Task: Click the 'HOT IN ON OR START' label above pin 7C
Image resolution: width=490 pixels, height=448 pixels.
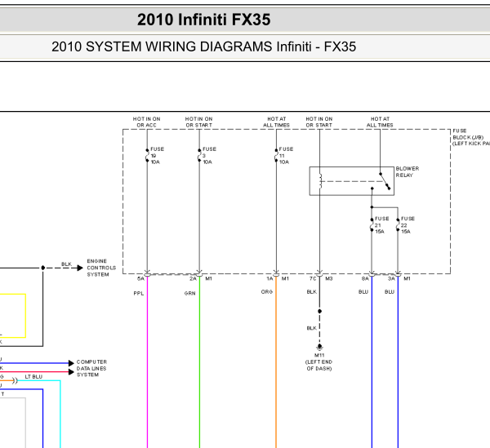Action: 319,122
